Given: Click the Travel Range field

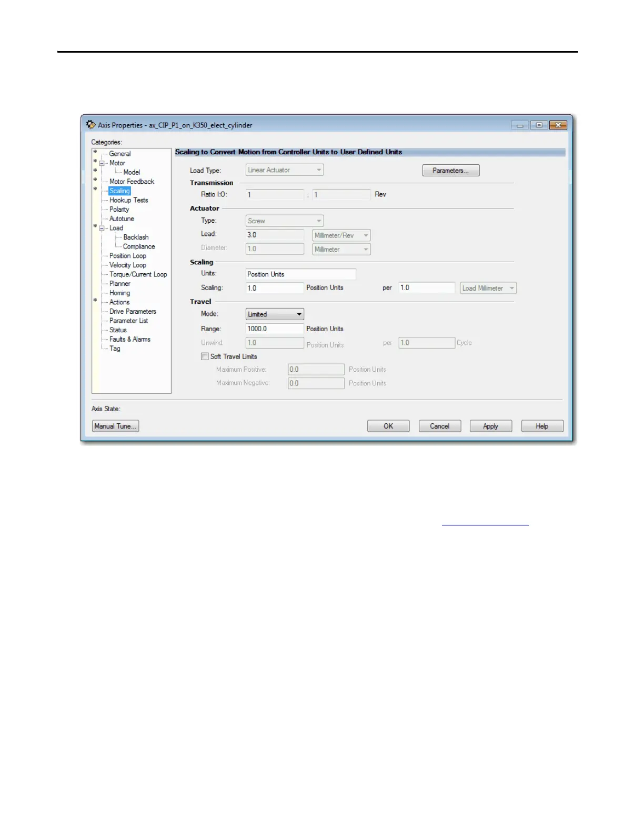Looking at the screenshot, I should point(275,329).
